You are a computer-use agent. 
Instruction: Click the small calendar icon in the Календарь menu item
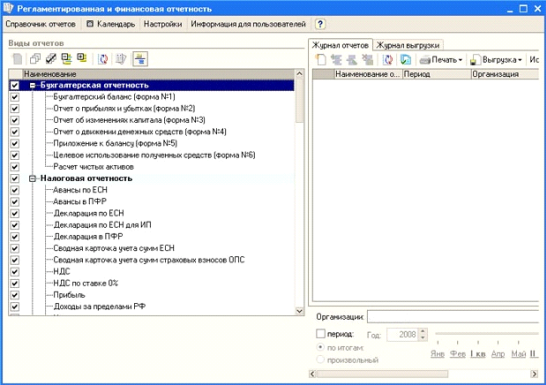coord(90,24)
